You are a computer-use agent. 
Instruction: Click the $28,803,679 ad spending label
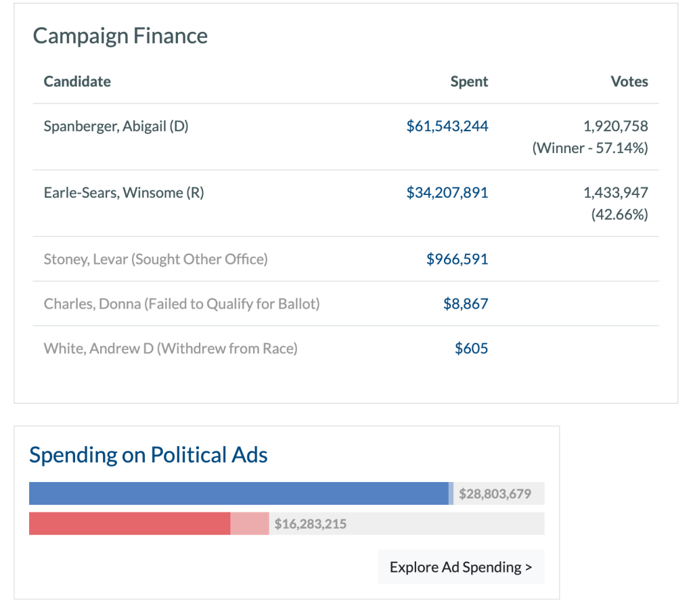[495, 494]
